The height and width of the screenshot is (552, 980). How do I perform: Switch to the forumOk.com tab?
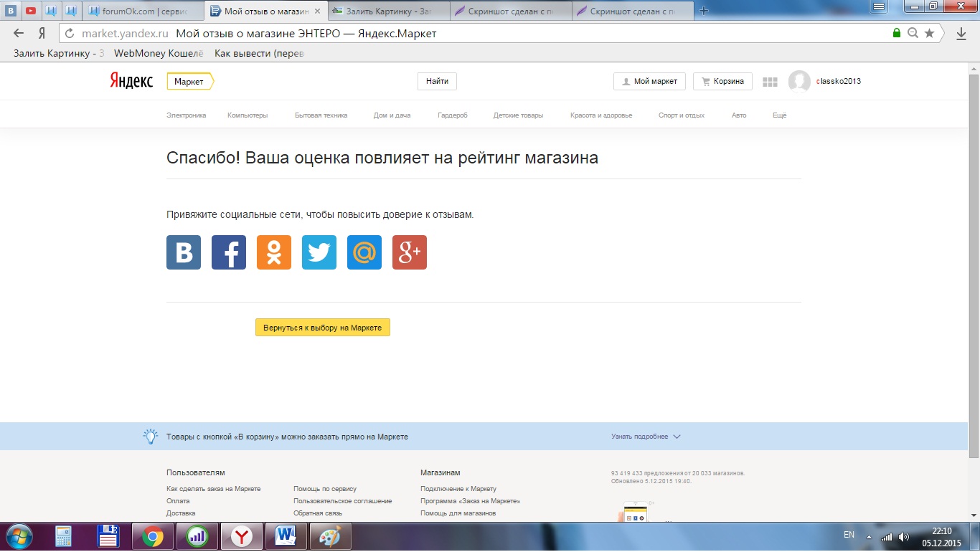point(143,11)
